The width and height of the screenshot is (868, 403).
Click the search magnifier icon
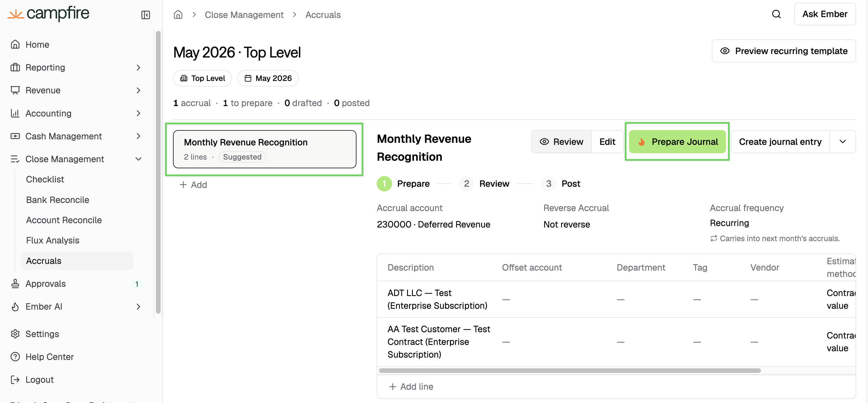click(x=776, y=14)
